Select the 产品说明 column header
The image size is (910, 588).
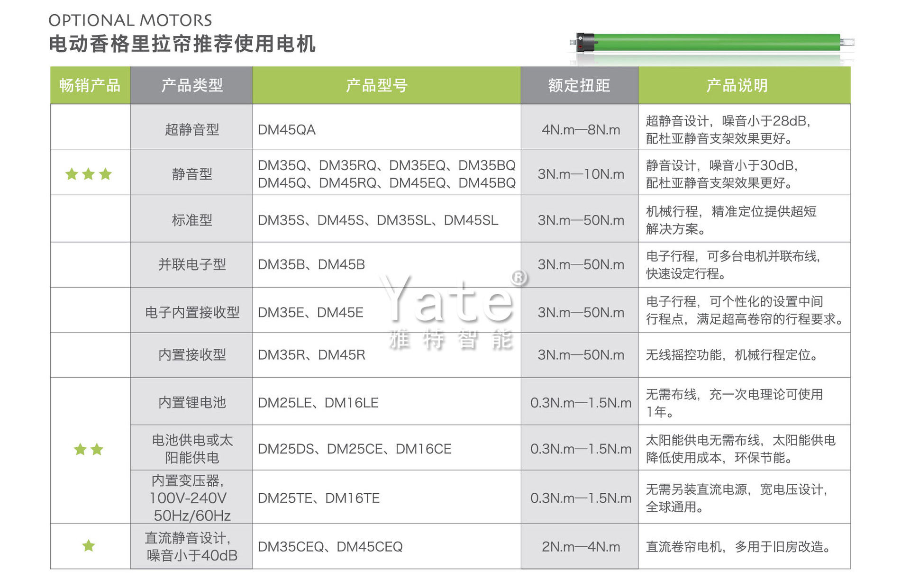[x=745, y=85]
